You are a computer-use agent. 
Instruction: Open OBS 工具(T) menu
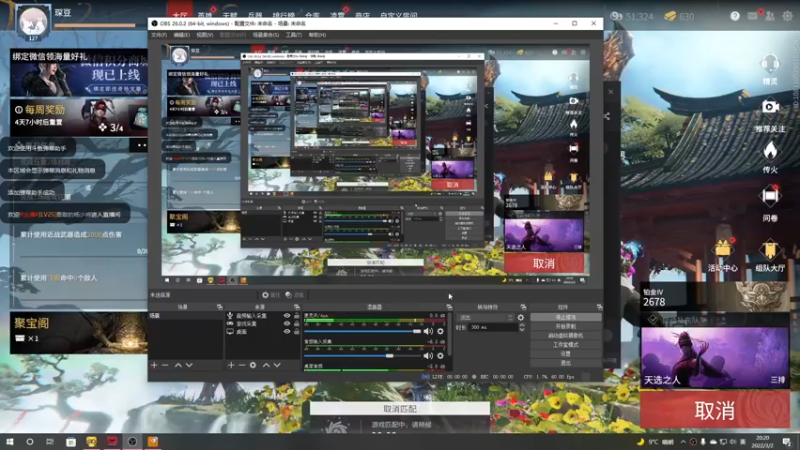tap(294, 35)
